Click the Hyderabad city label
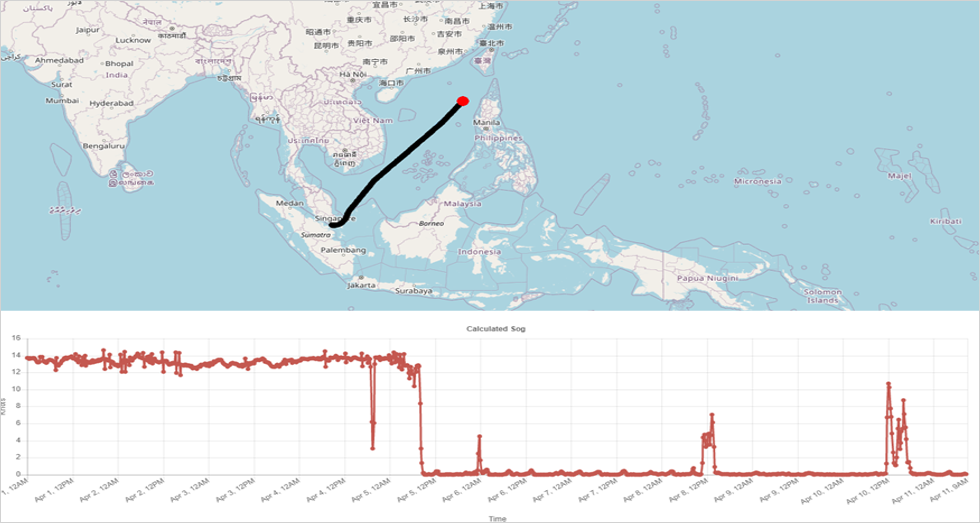Image resolution: width=980 pixels, height=523 pixels. pos(111,103)
